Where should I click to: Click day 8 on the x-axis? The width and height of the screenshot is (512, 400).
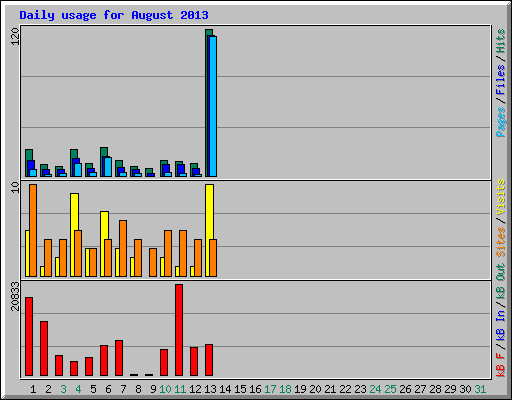point(138,389)
